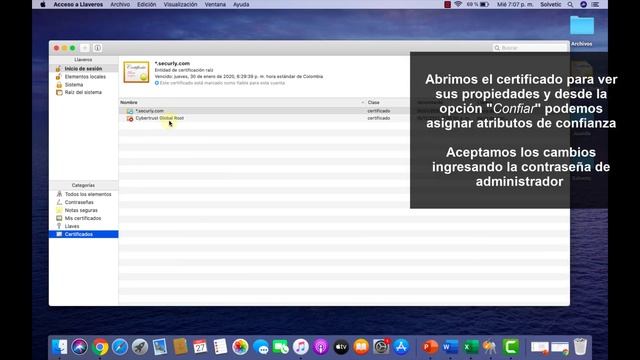Click the add item plus button
Viewport: 640px width, 360px height.
[x=84, y=48]
